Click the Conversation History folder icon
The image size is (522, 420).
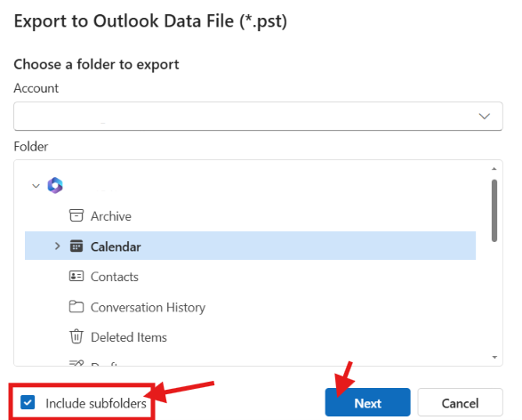pos(76,306)
